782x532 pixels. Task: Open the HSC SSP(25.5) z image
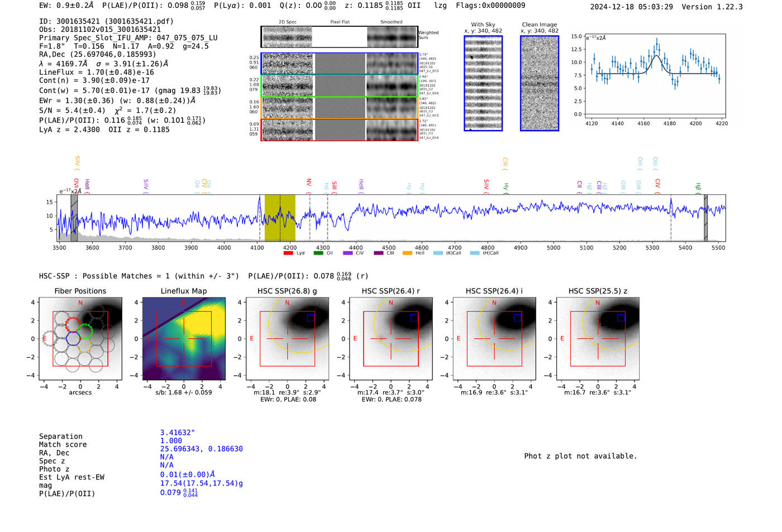tap(598, 339)
